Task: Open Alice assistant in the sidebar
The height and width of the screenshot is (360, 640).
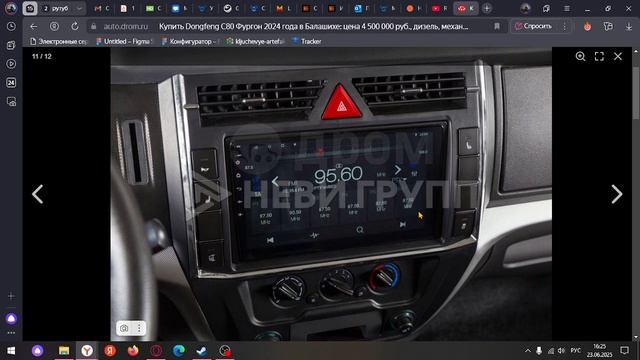Action: coord(11,319)
